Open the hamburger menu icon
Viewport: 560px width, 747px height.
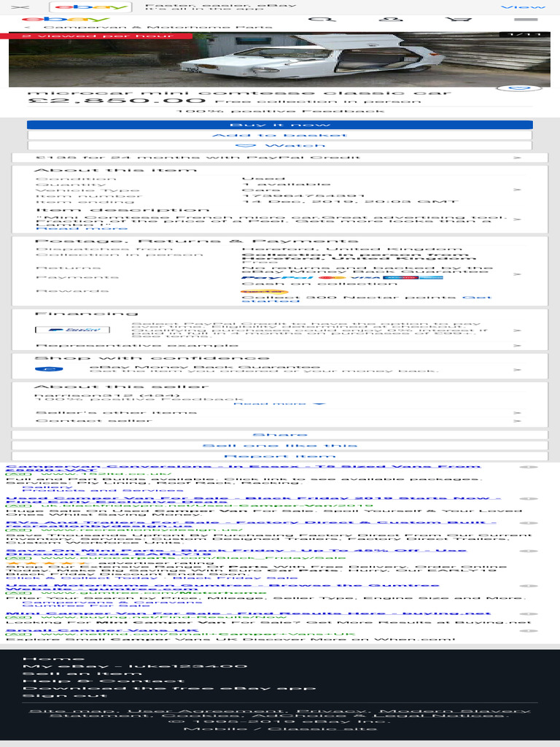(526, 20)
